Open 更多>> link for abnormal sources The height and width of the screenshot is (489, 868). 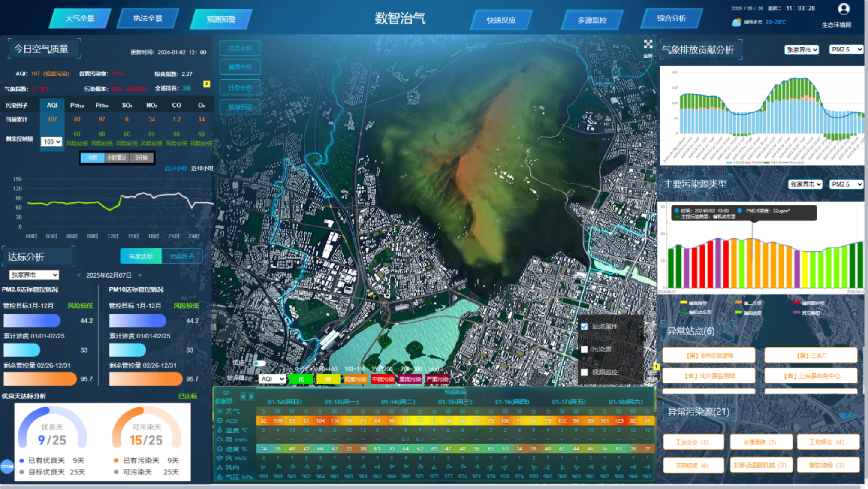point(849,415)
